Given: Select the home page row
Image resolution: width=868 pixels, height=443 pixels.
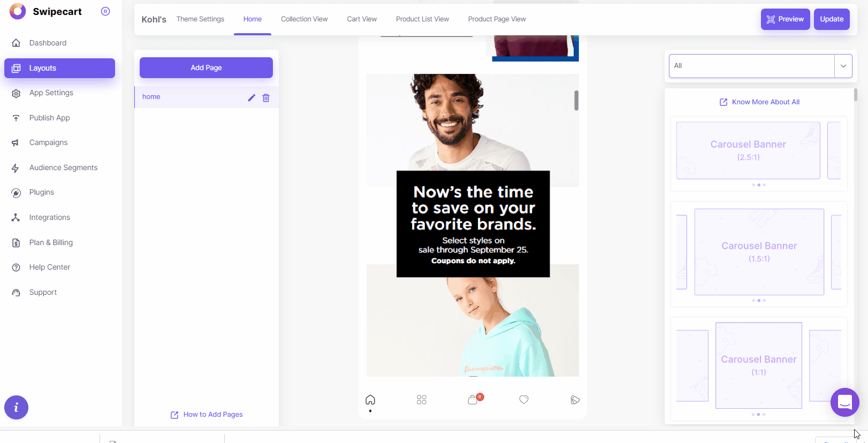Looking at the screenshot, I should point(207,97).
